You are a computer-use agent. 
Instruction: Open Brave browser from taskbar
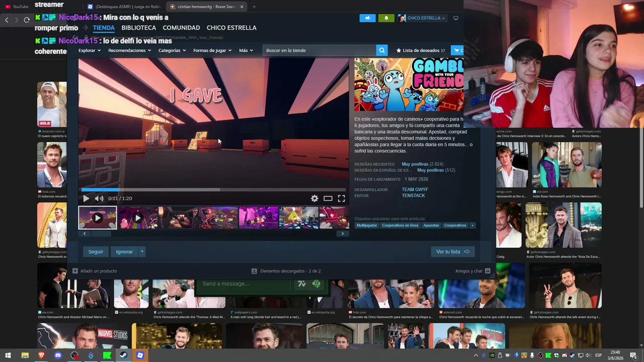[x=41, y=355]
